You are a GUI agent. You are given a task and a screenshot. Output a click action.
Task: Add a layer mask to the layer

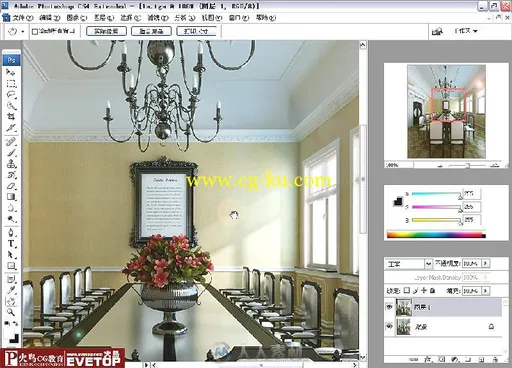[442, 359]
